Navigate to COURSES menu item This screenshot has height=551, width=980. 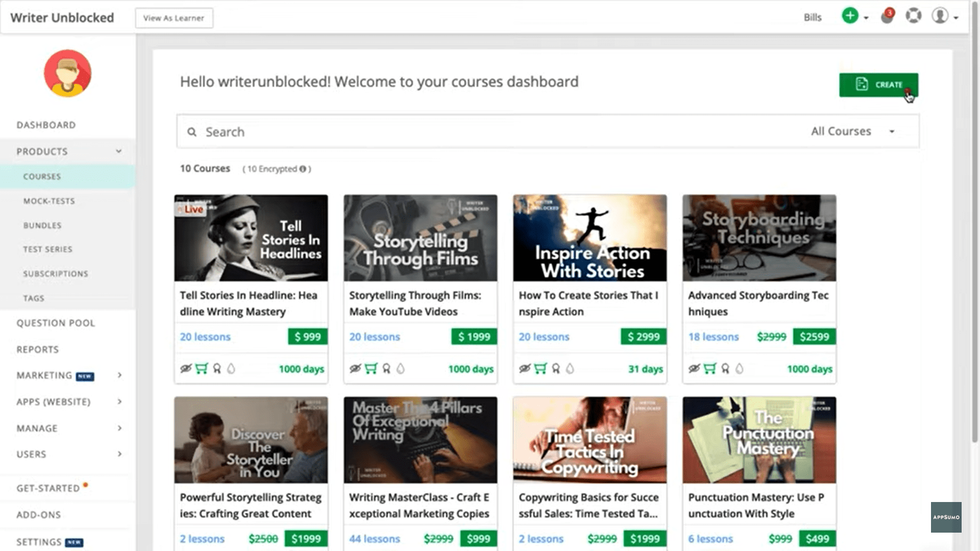click(42, 176)
